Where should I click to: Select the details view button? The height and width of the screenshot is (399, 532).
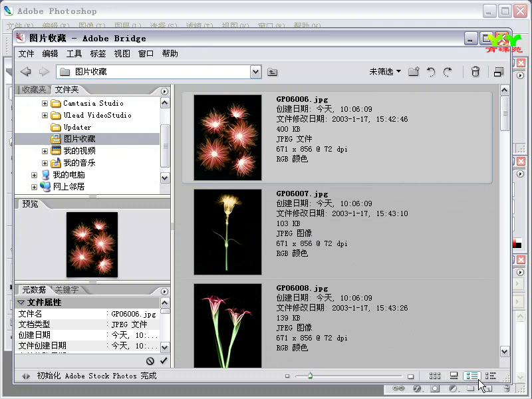[472, 376]
